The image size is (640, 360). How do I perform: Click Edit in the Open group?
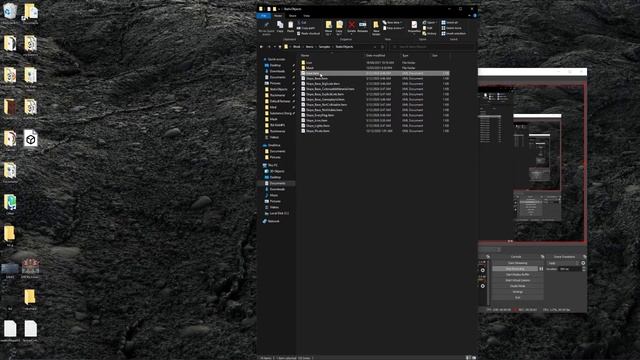pos(428,28)
